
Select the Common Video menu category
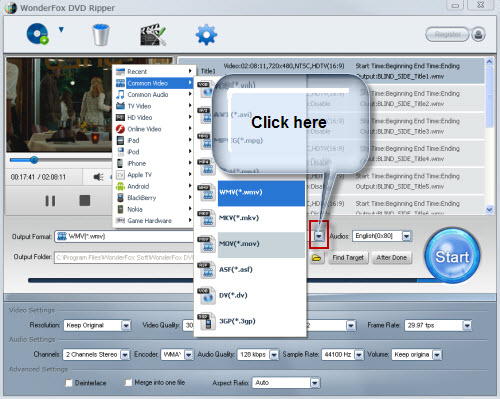(154, 83)
